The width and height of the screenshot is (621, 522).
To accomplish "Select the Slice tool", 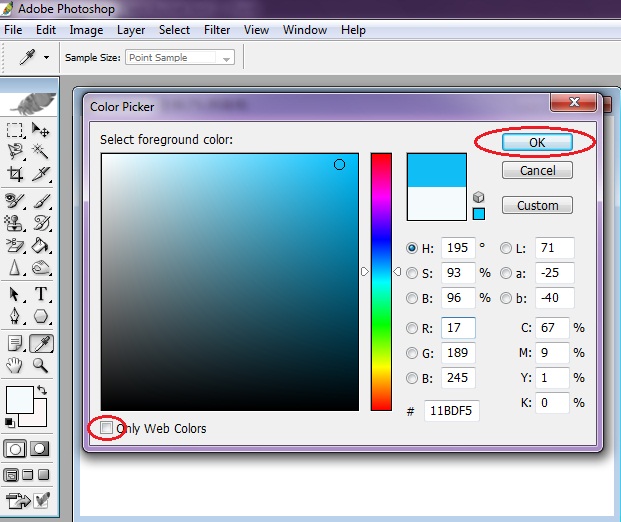I will 41,173.
